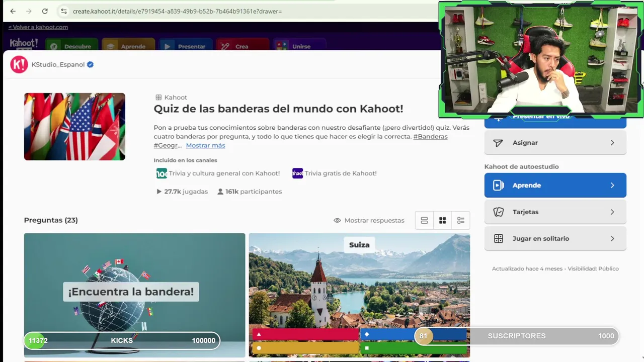Open the KStudio_Espanol profile name

(58, 64)
